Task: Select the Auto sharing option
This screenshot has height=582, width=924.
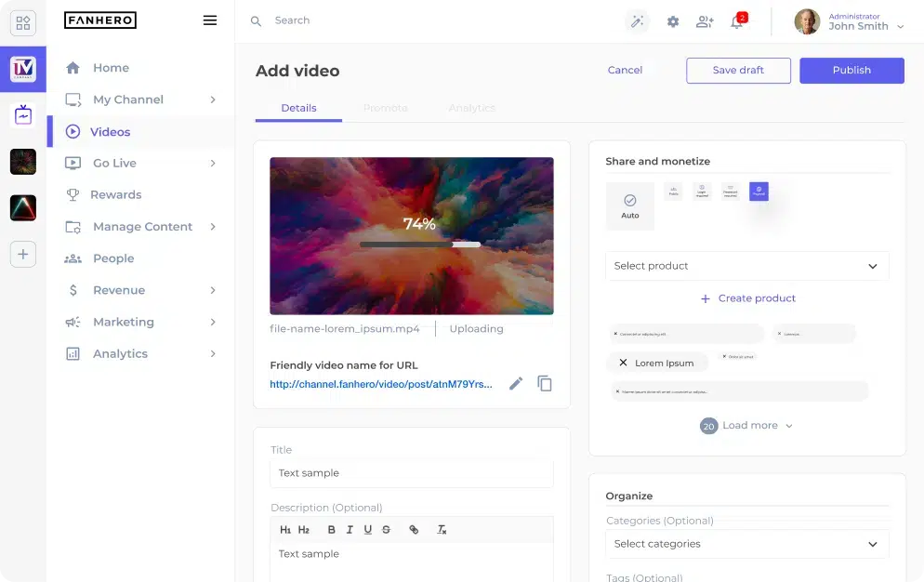Action: [x=630, y=205]
